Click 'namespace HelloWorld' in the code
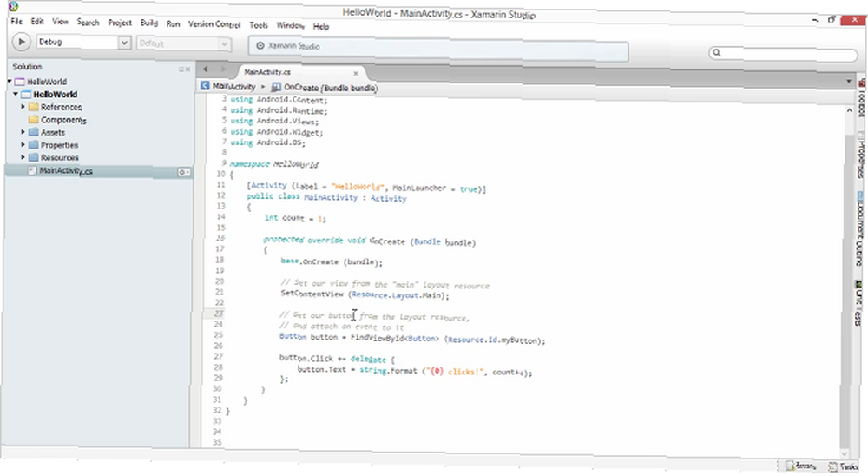The height and width of the screenshot is (476, 868). tap(274, 164)
